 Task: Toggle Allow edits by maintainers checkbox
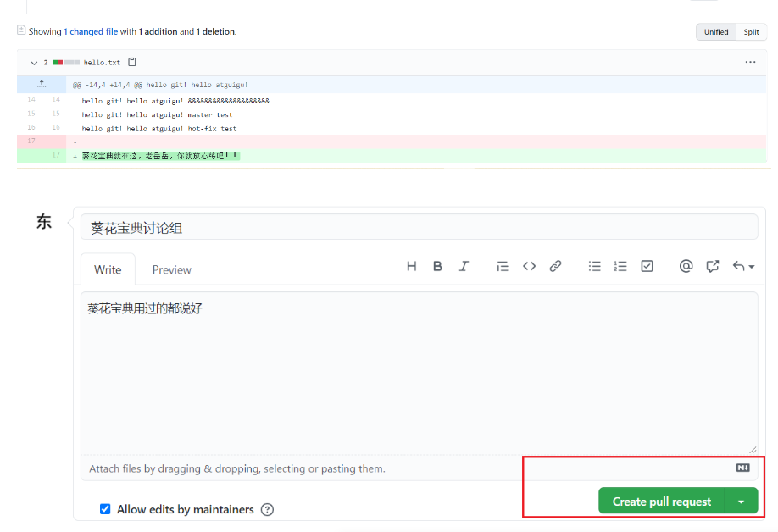pos(105,508)
